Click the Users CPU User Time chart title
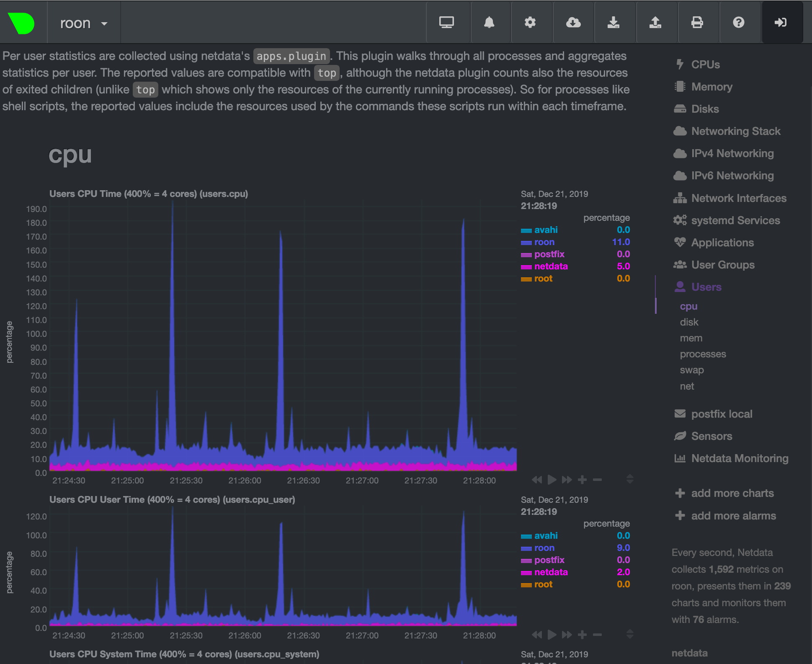Viewport: 812px width, 664px height. coord(172,500)
